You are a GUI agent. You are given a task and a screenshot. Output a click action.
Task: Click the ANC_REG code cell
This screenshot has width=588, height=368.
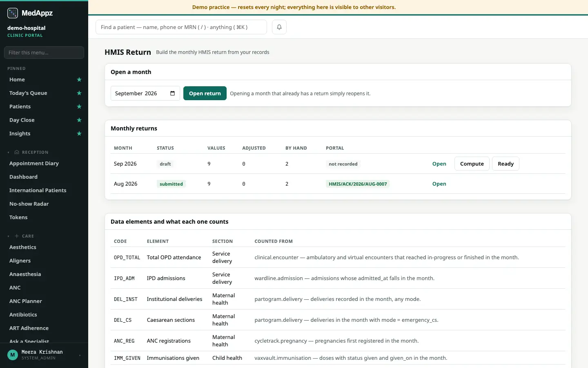point(124,341)
